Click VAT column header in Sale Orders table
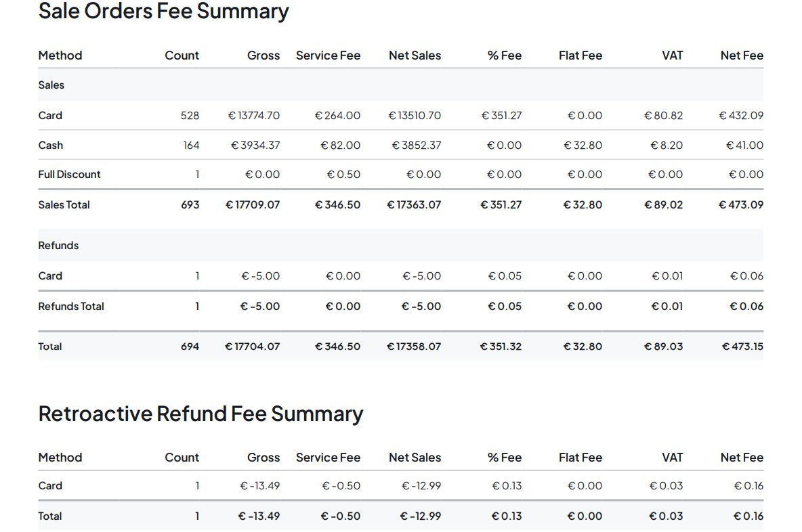 672,56
